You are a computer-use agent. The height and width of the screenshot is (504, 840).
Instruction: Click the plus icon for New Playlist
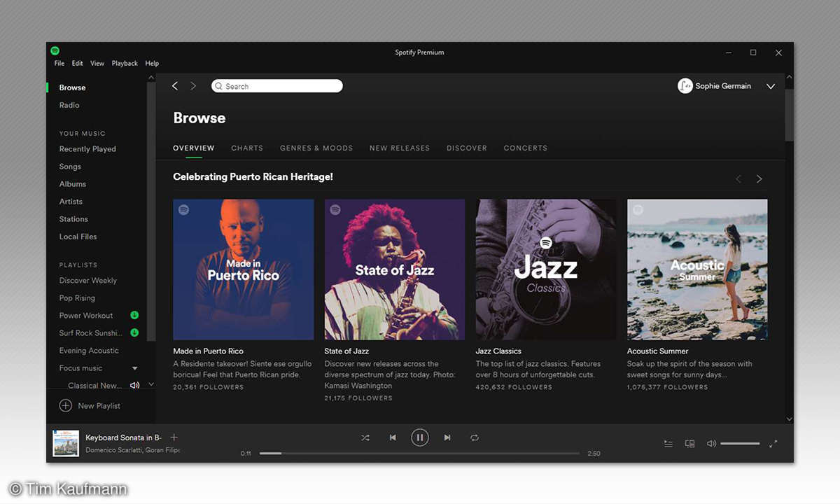tap(65, 405)
